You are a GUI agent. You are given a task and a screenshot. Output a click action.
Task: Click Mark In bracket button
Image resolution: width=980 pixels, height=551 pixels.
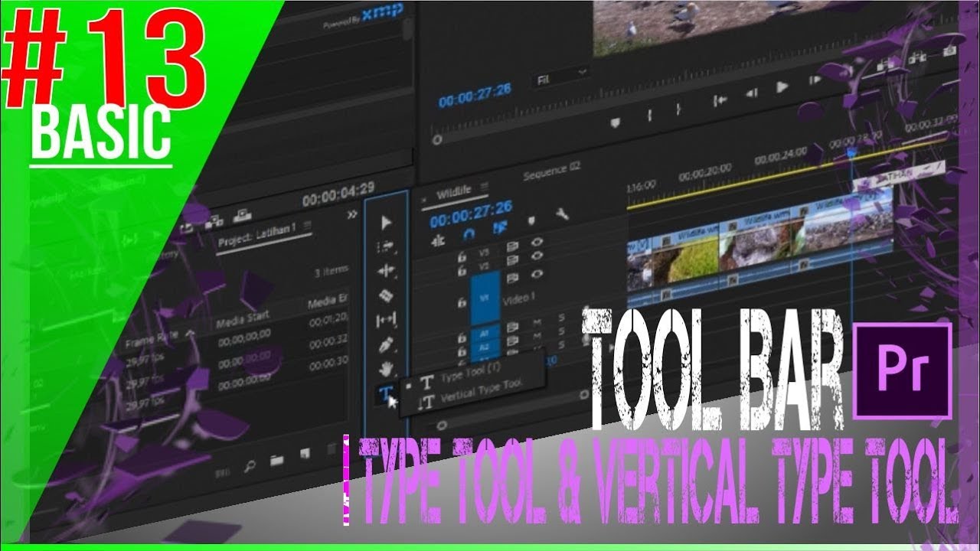click(x=650, y=115)
